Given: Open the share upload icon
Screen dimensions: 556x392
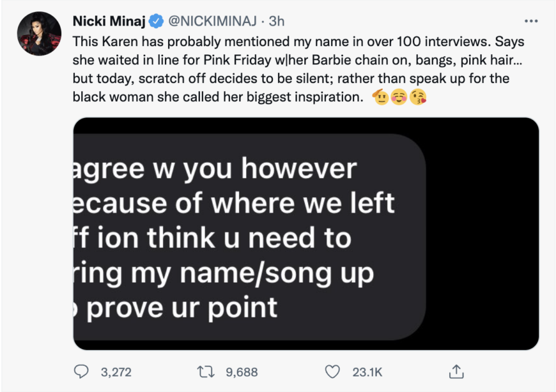Looking at the screenshot, I should pos(457,371).
